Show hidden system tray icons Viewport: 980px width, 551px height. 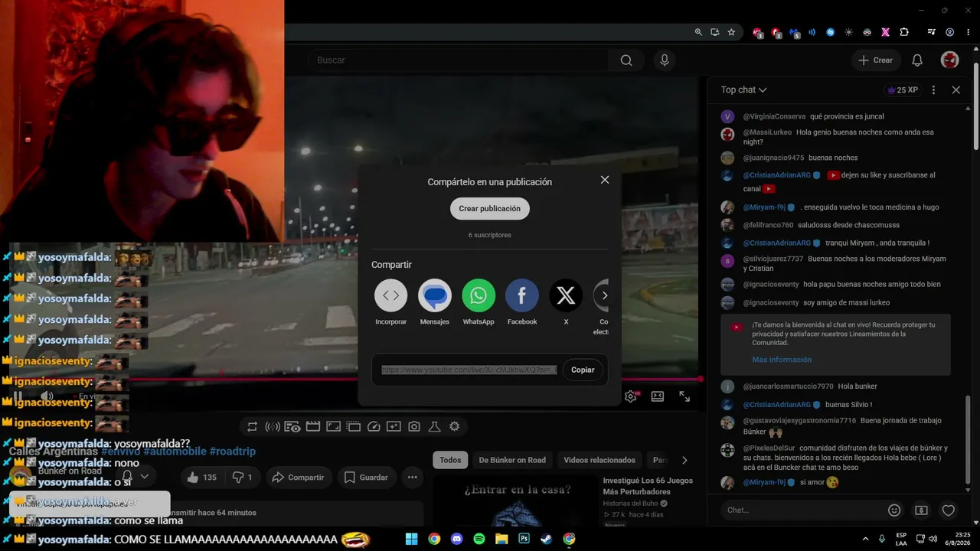pyautogui.click(x=866, y=539)
